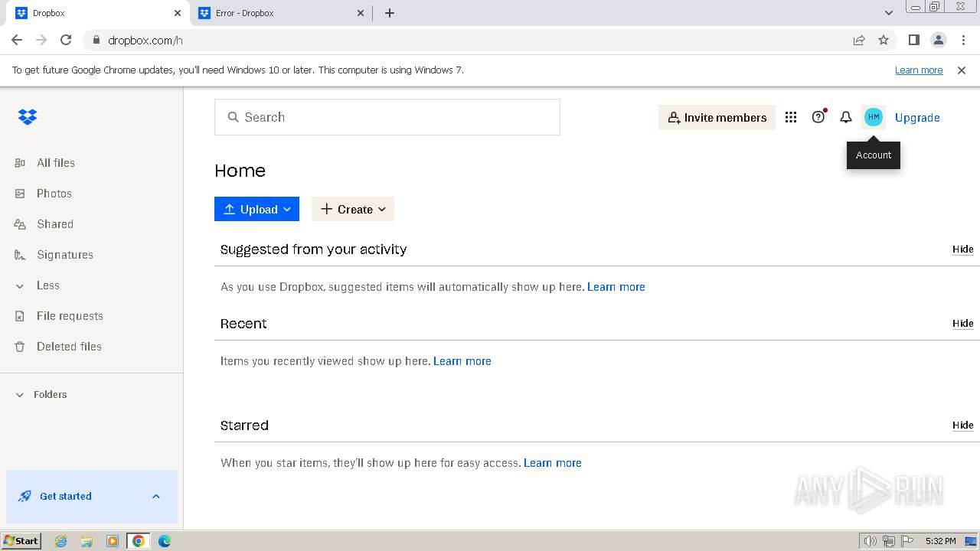Click the share page icon
The image size is (980, 551).
coord(859,40)
